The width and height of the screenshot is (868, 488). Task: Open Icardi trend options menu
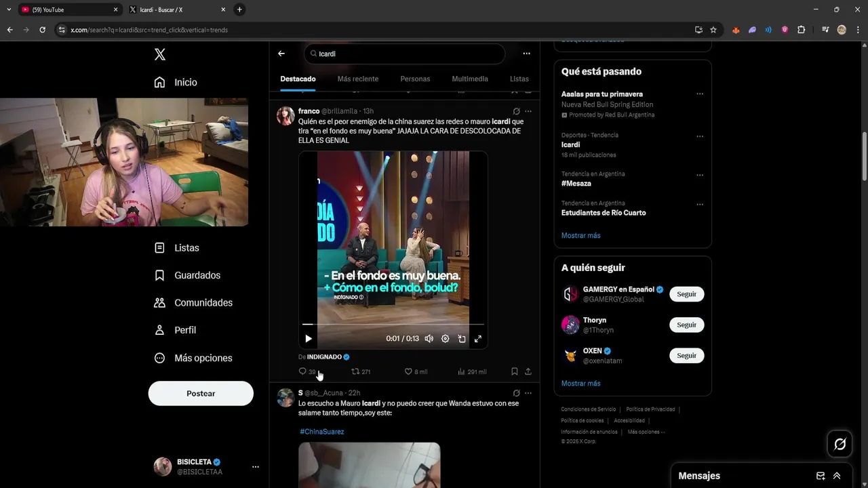[700, 136]
